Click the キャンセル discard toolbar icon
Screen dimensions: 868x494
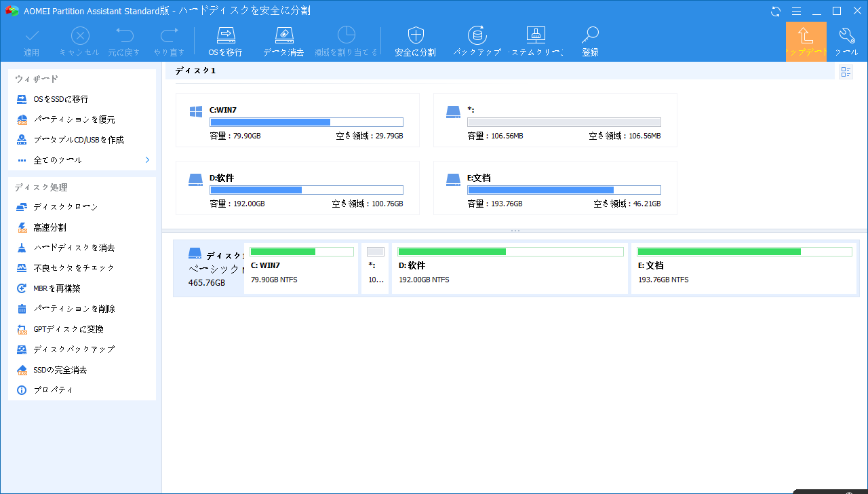point(80,36)
